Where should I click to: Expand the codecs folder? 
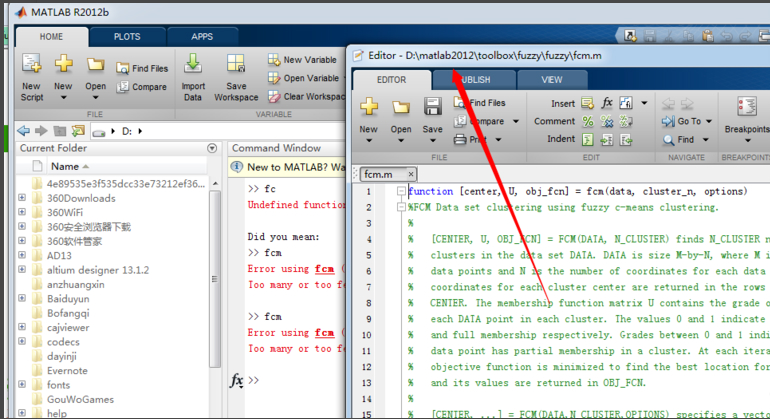tap(22, 341)
